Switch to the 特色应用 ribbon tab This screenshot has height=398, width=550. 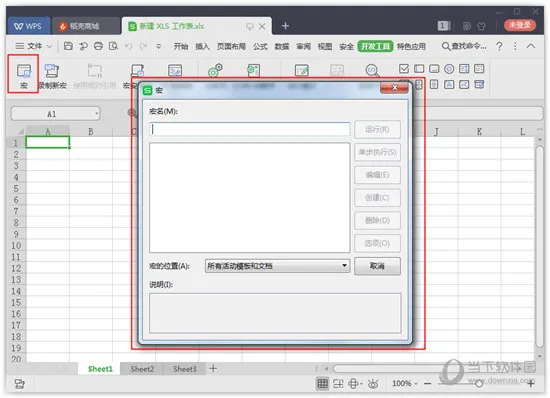pyautogui.click(x=411, y=46)
